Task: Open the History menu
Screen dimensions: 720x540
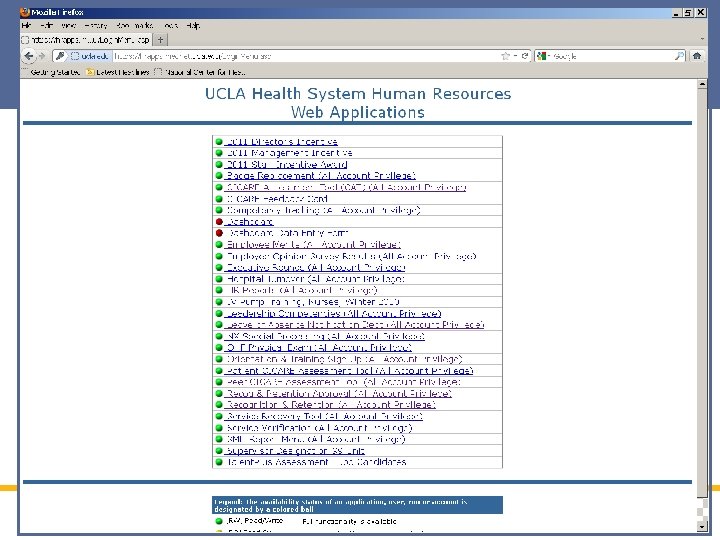Action: (x=96, y=26)
